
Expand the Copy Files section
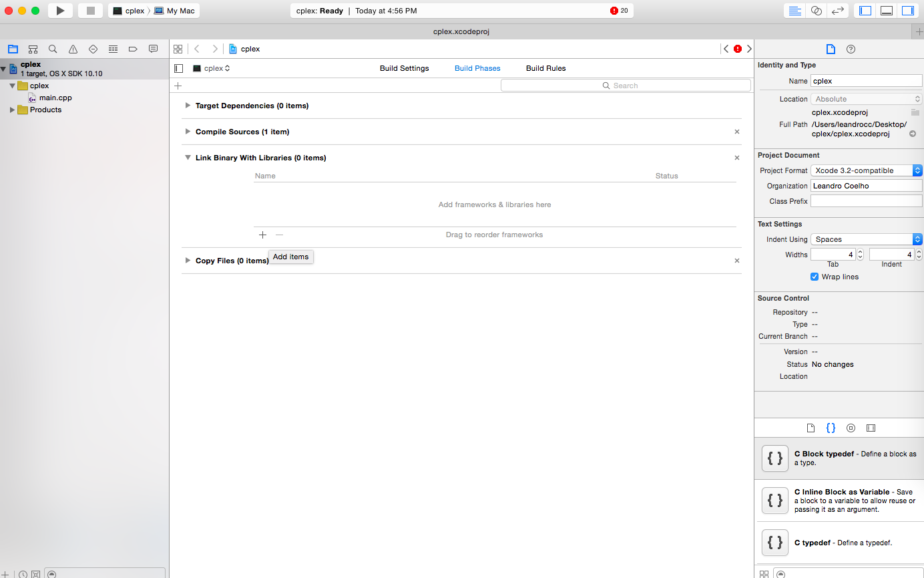pyautogui.click(x=188, y=261)
